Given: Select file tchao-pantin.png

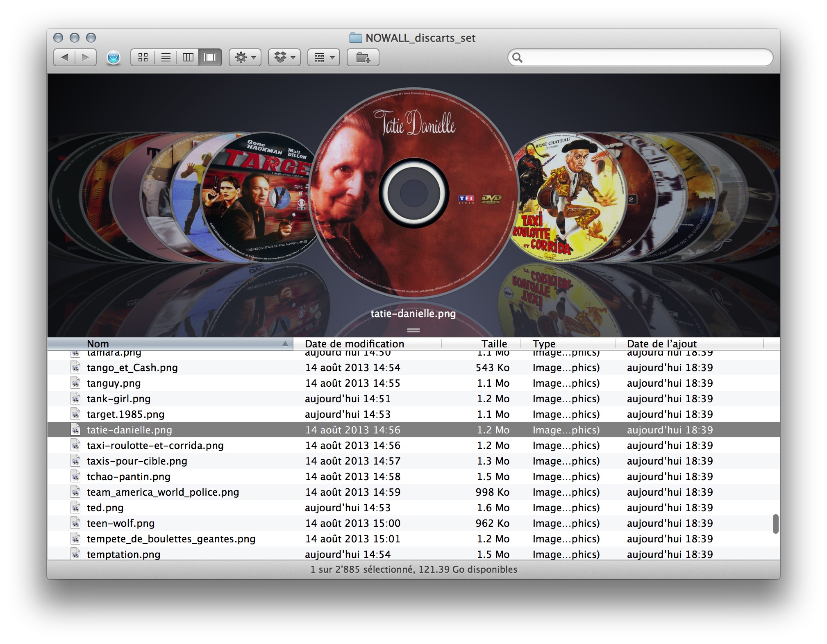Looking at the screenshot, I should 413,476.
